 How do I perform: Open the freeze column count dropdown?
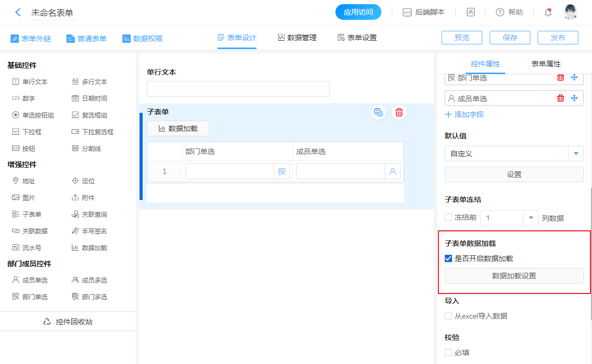pyautogui.click(x=531, y=218)
